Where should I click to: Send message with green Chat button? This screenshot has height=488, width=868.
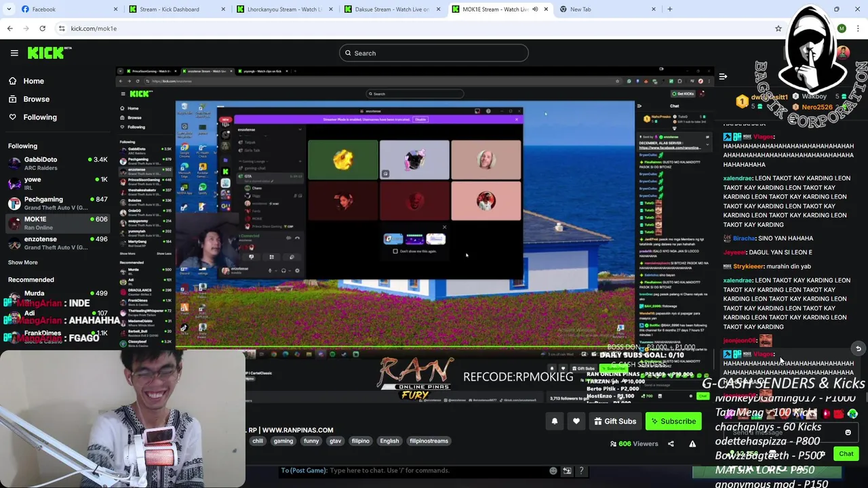click(x=846, y=453)
